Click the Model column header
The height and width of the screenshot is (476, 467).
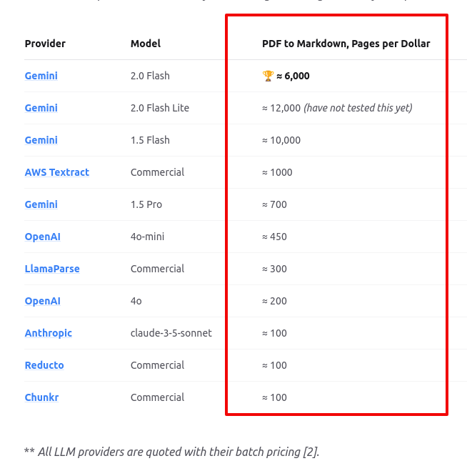pyautogui.click(x=146, y=44)
